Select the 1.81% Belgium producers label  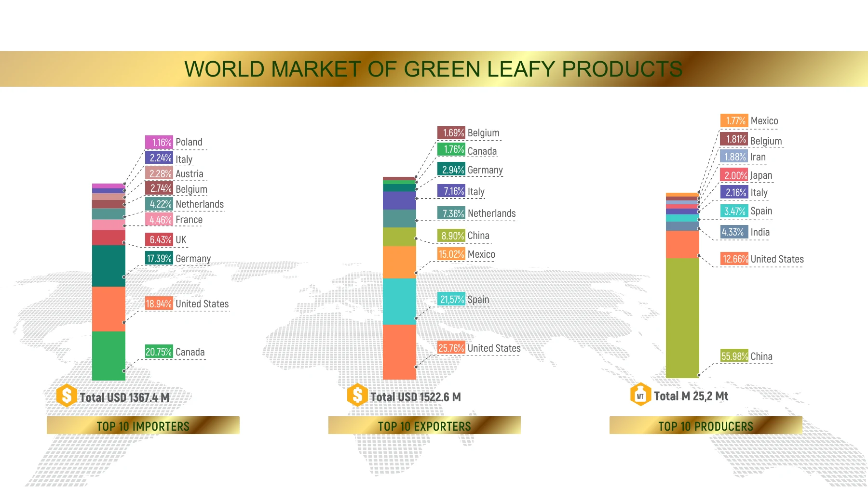pos(751,139)
